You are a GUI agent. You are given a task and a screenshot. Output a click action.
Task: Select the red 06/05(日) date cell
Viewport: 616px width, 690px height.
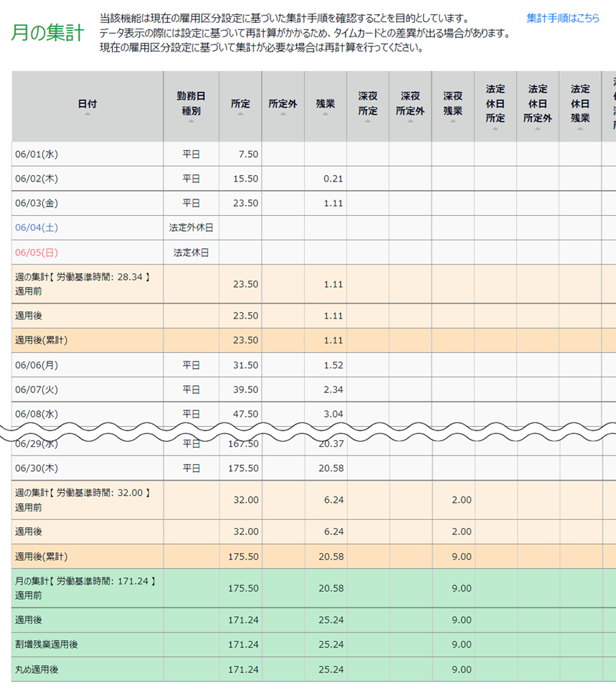point(37,252)
